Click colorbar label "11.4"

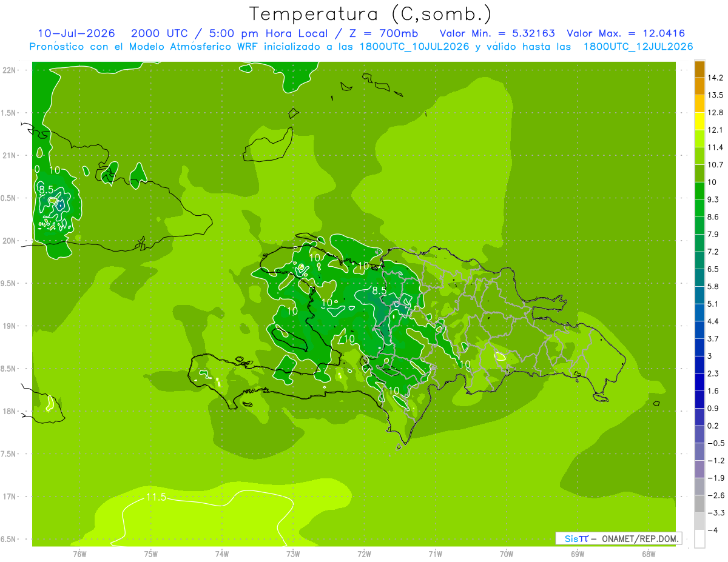point(716,147)
